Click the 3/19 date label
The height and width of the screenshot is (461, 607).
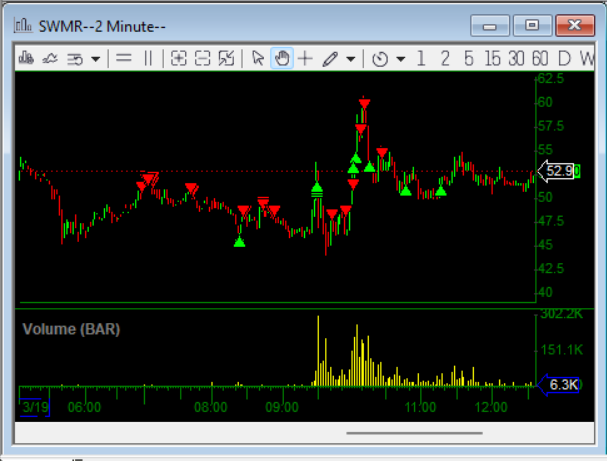35,407
